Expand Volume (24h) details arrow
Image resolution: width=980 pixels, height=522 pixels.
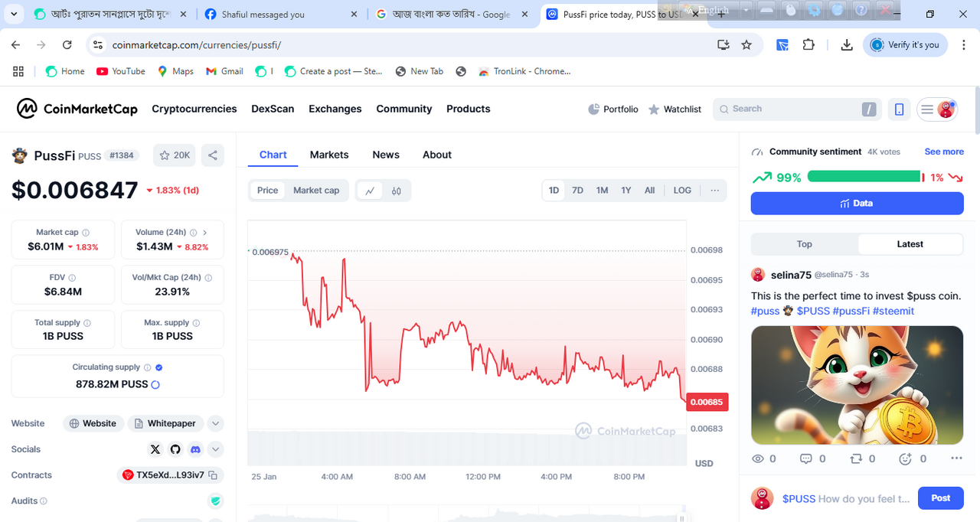tap(204, 233)
